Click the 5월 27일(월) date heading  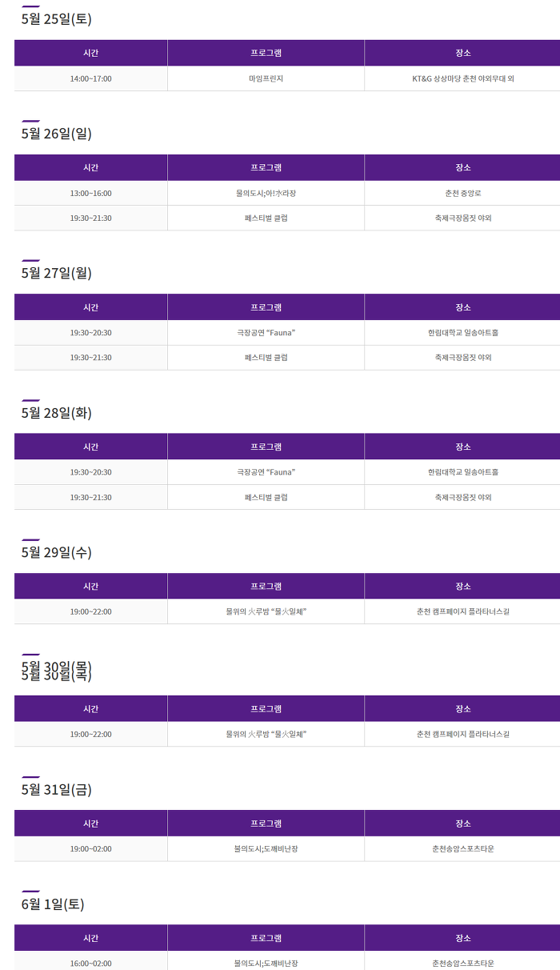(57, 273)
